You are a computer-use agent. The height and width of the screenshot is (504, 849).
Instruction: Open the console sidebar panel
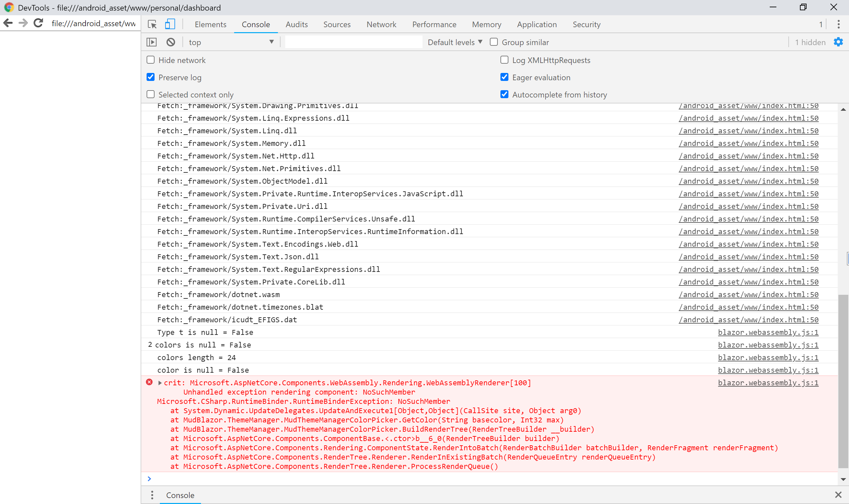[x=152, y=42]
